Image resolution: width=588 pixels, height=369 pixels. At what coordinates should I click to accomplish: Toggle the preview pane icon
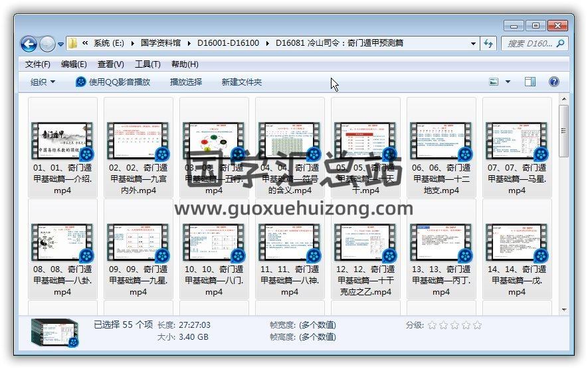tap(530, 82)
